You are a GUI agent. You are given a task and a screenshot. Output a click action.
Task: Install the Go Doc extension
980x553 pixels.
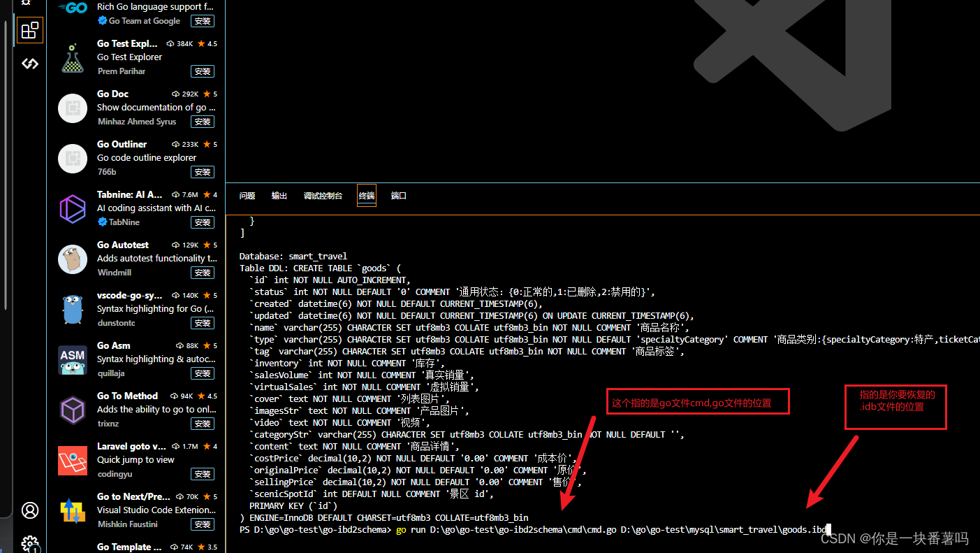(202, 121)
